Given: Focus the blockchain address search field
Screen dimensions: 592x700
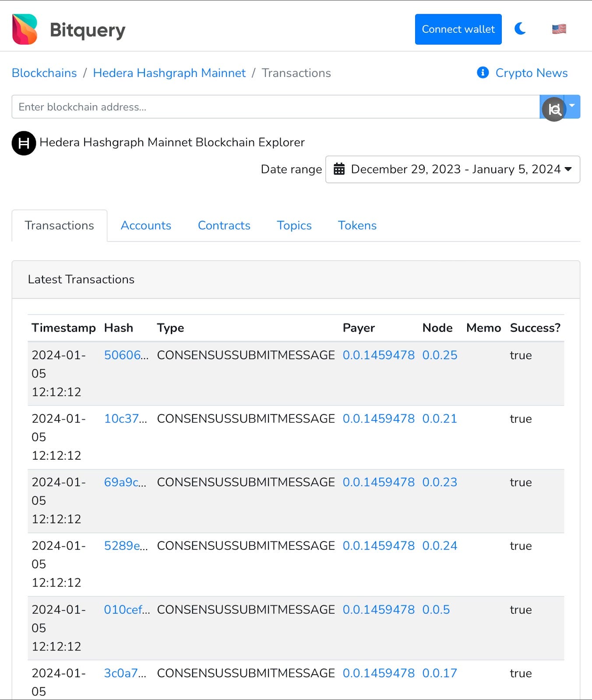Looking at the screenshot, I should [275, 107].
